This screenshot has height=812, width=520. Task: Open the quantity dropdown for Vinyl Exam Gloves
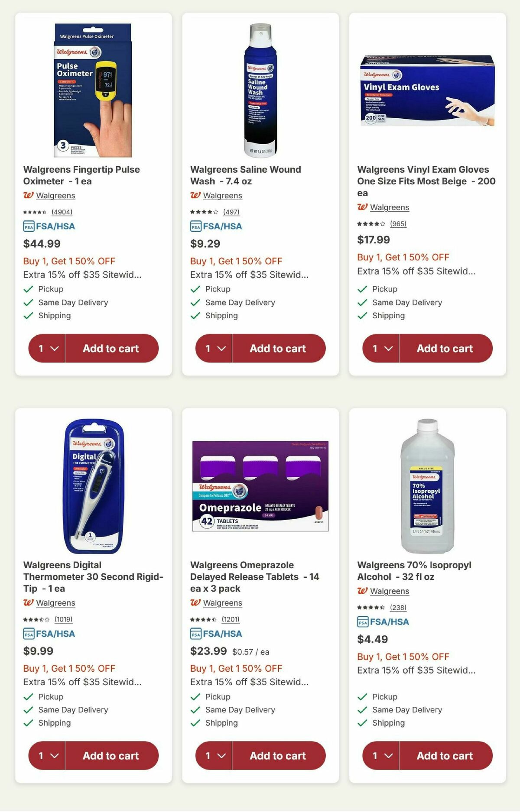[381, 348]
